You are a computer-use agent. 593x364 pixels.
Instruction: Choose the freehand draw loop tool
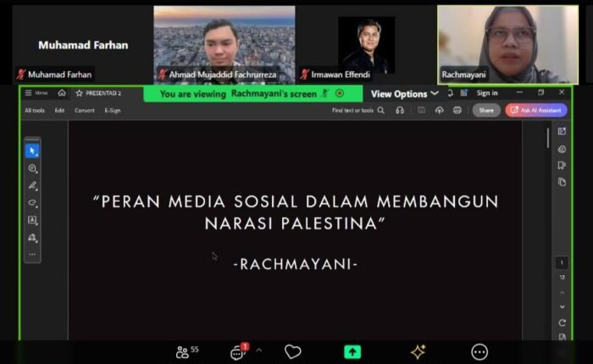[x=32, y=203]
